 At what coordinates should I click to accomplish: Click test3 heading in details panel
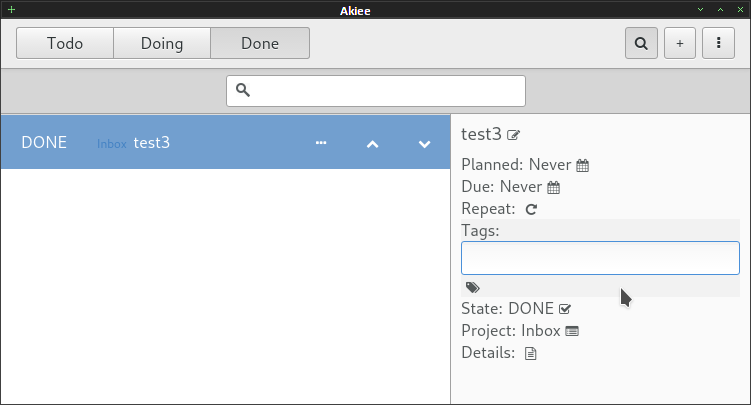481,134
